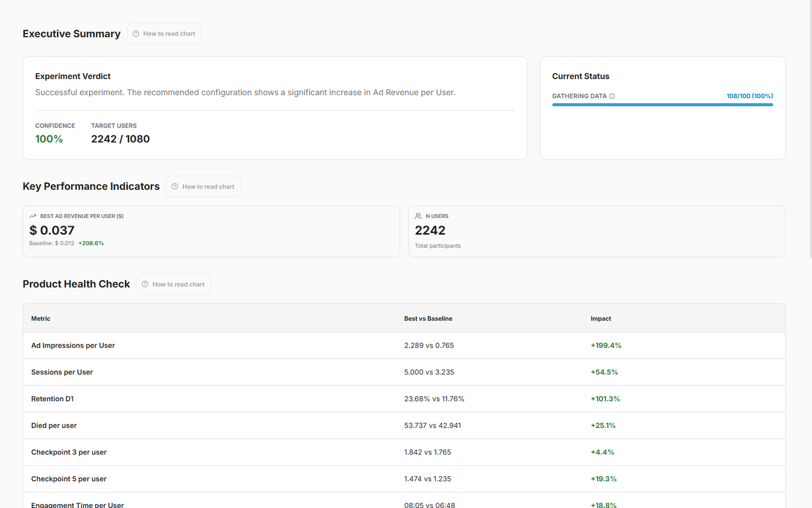Click the Gathering Data progress bar
Screen dimensions: 812x508
662,105
